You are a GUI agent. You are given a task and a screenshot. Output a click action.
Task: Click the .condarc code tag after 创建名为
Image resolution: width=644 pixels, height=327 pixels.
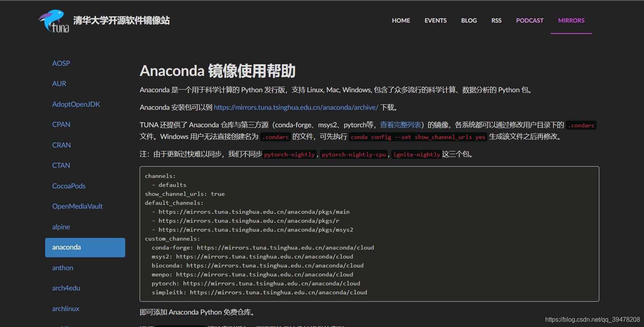click(x=276, y=137)
